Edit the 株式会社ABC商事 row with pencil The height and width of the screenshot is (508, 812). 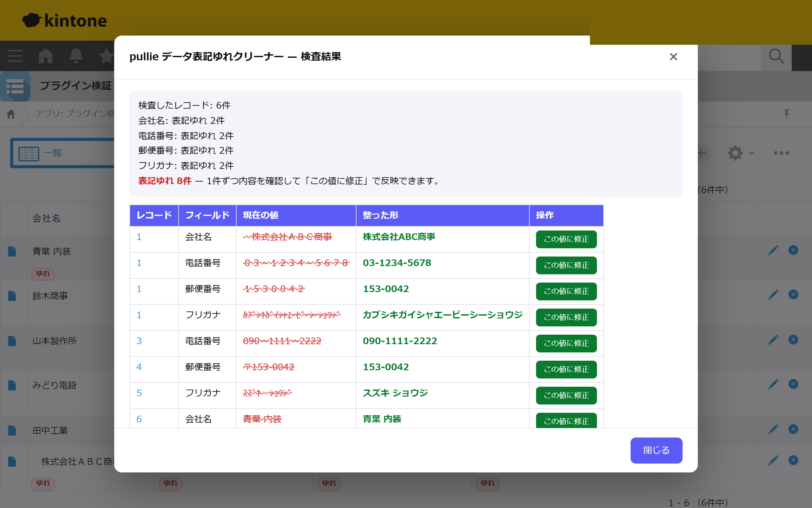(773, 460)
